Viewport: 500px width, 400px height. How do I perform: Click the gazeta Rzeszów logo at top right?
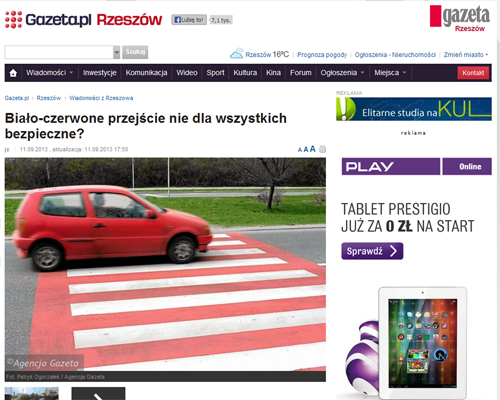(460, 19)
